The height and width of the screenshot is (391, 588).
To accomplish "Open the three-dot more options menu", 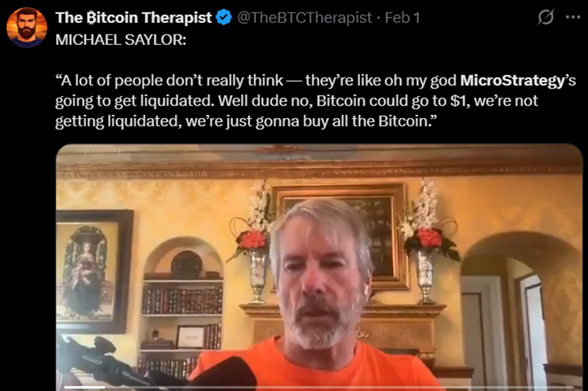I will coord(573,17).
